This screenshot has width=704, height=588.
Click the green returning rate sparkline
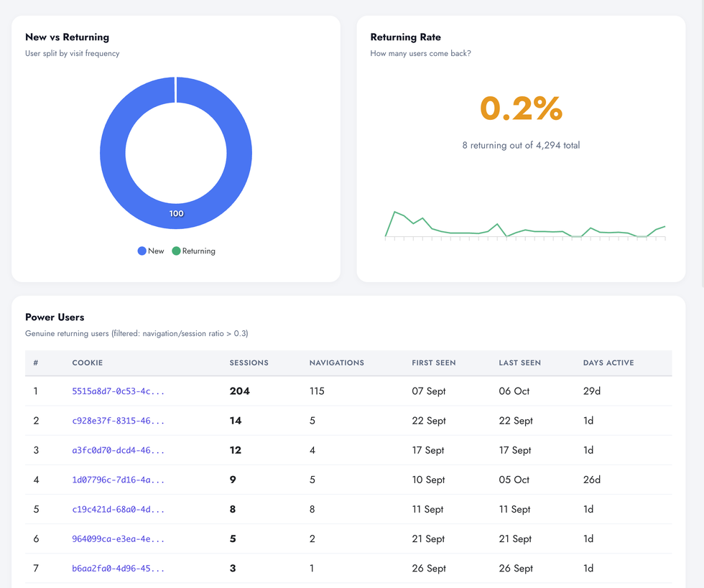pos(525,225)
